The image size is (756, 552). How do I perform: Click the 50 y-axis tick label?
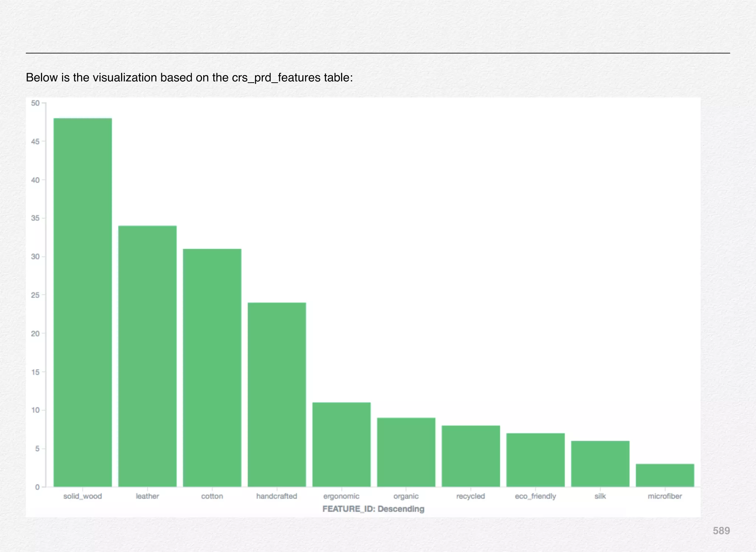[35, 103]
